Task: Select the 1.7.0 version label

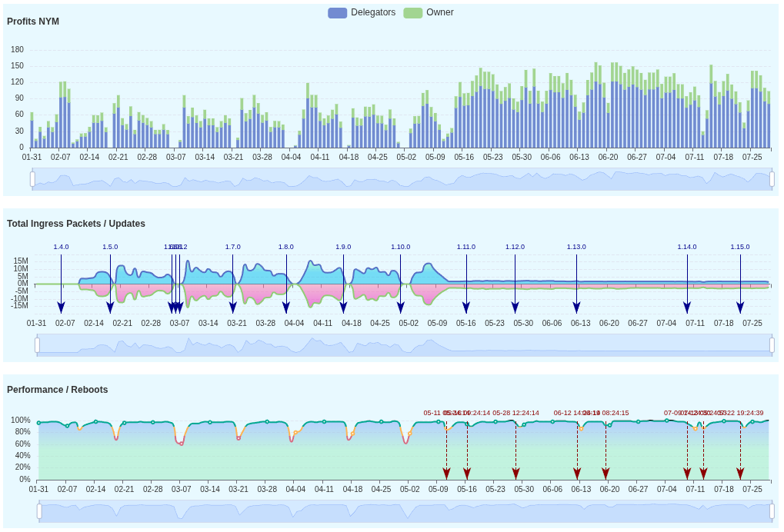Action: click(232, 247)
